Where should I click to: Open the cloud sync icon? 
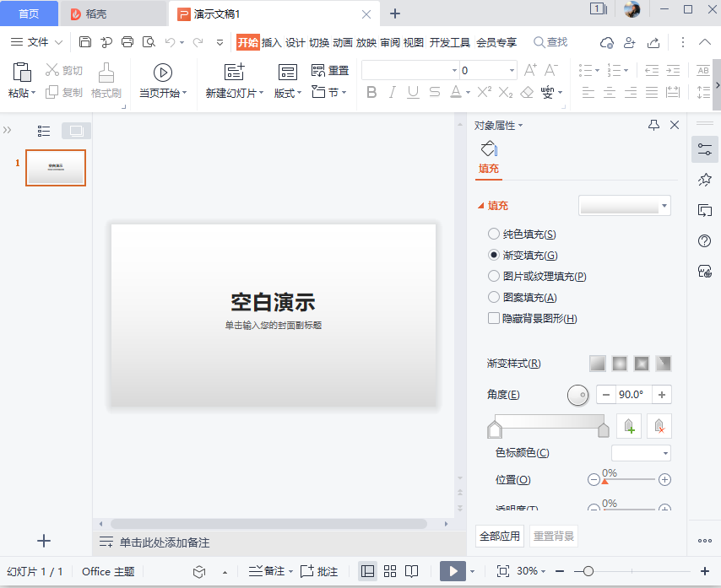tap(607, 43)
